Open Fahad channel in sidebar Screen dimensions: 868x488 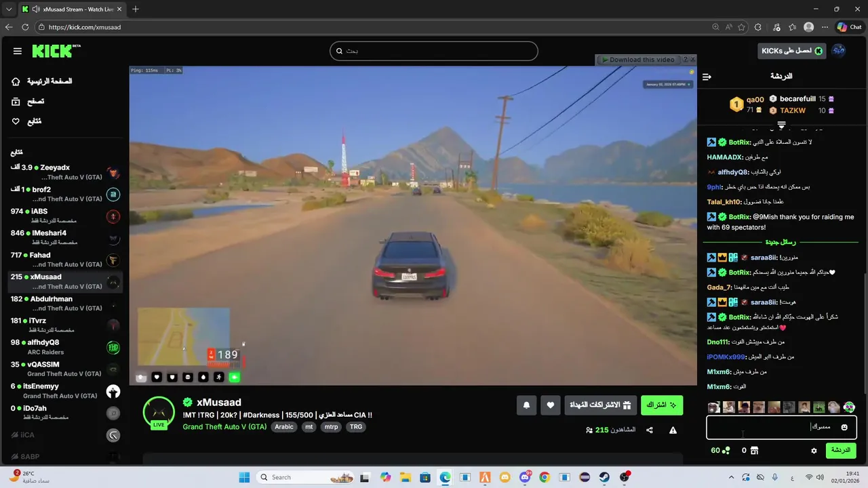[x=65, y=260]
